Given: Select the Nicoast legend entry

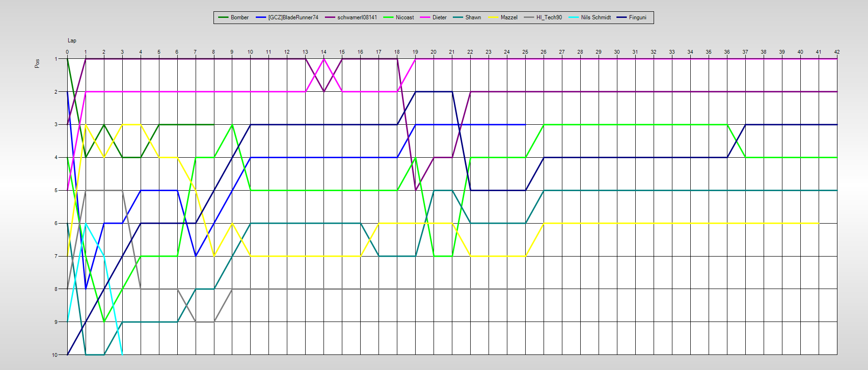Looking at the screenshot, I should coord(398,17).
